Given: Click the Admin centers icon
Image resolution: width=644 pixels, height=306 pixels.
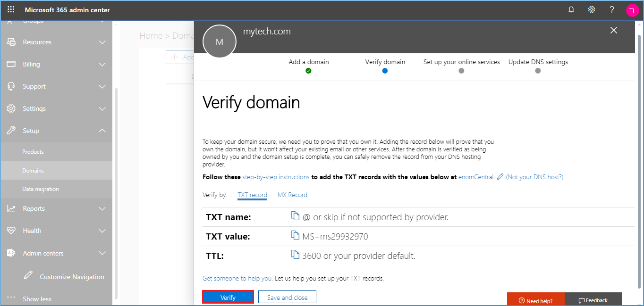Looking at the screenshot, I should pos(11,253).
